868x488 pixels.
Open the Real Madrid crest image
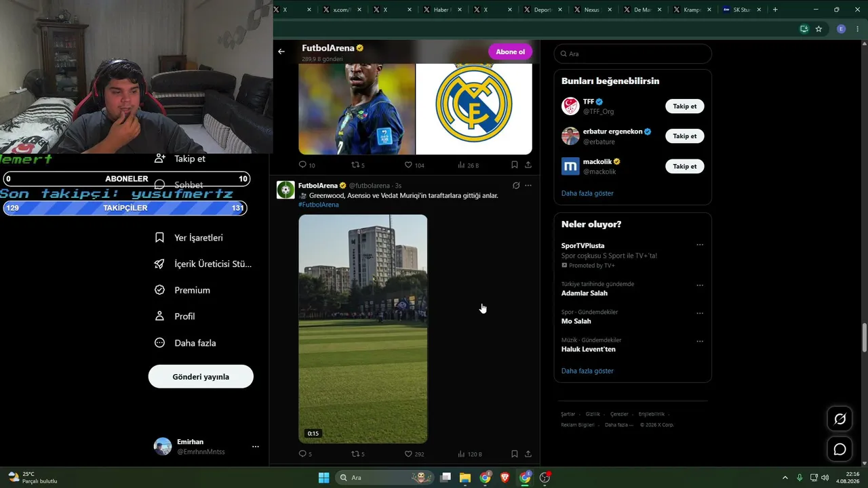pos(474,108)
